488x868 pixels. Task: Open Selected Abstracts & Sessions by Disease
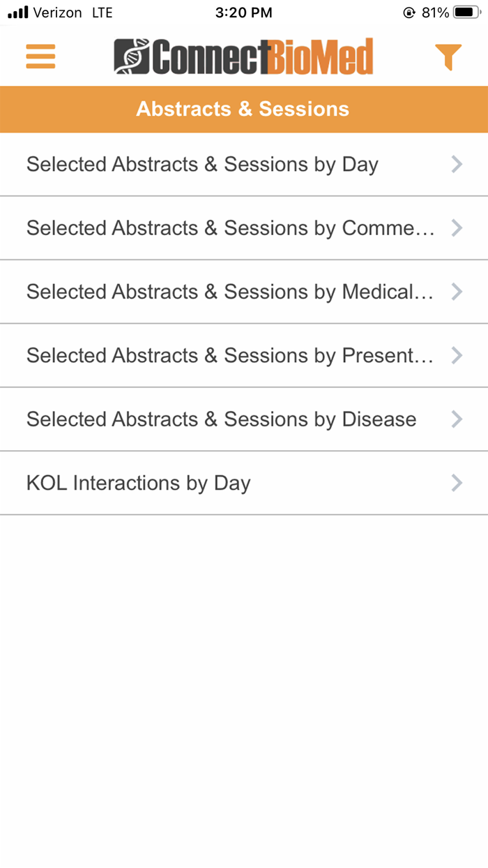click(x=221, y=419)
